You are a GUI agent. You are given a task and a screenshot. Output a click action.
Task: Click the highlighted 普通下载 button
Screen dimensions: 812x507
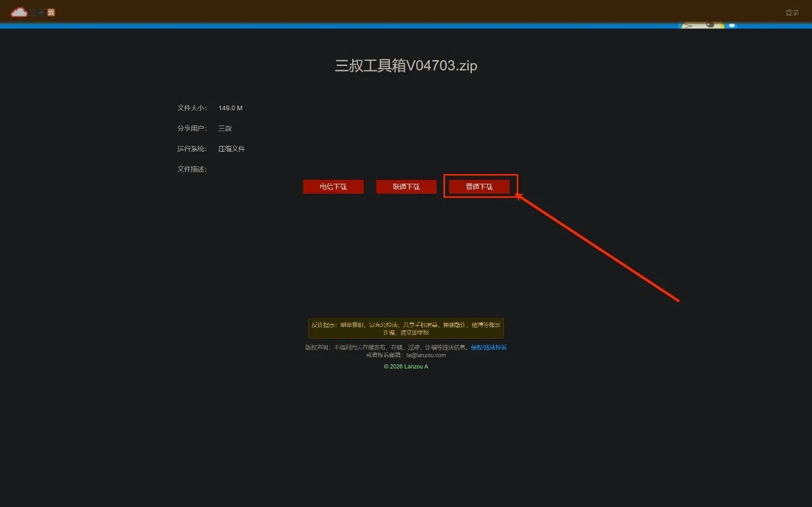pyautogui.click(x=479, y=186)
